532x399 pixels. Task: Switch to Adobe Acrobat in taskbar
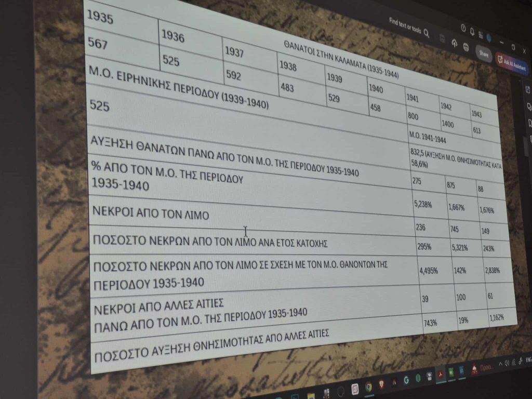440,374
